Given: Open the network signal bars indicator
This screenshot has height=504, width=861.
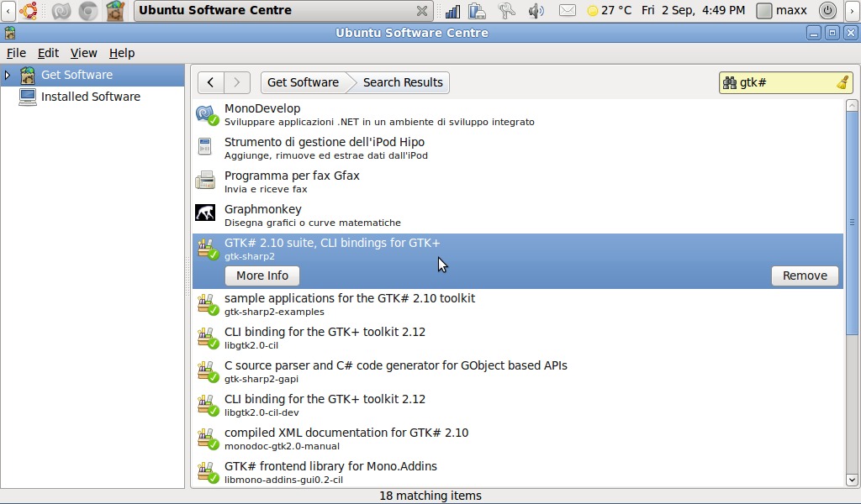Looking at the screenshot, I should [452, 10].
